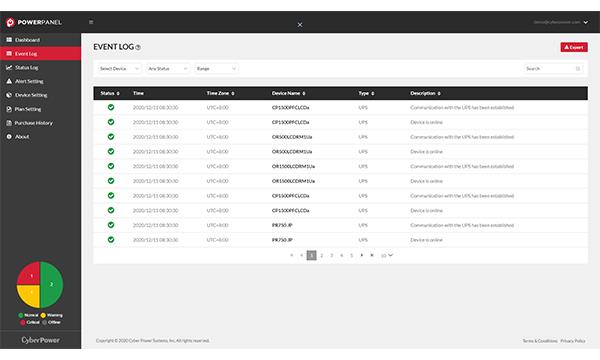The width and height of the screenshot is (600, 360).
Task: Expand the Any Status dropdown
Action: (168, 68)
